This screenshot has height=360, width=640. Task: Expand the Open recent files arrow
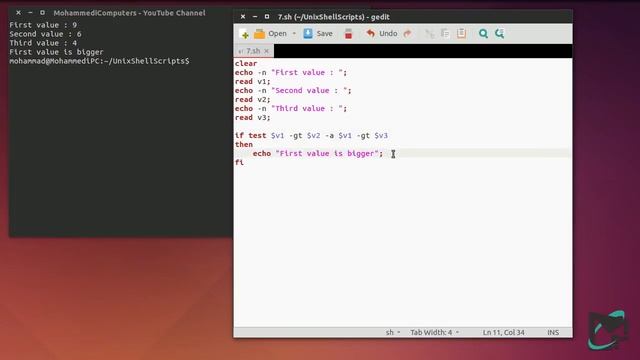pyautogui.click(x=294, y=34)
